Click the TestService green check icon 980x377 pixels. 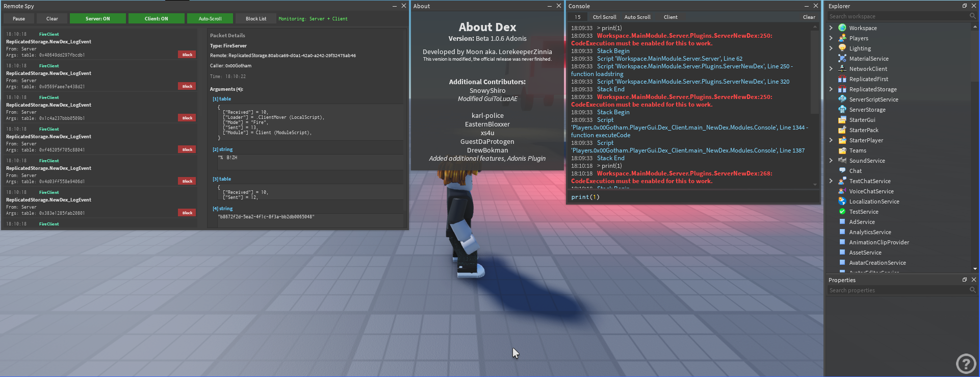point(842,212)
